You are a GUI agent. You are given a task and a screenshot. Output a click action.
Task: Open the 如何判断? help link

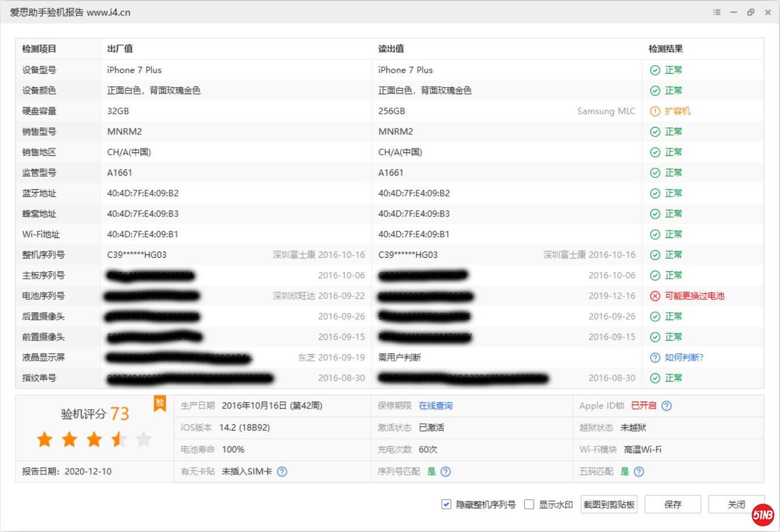tap(684, 357)
